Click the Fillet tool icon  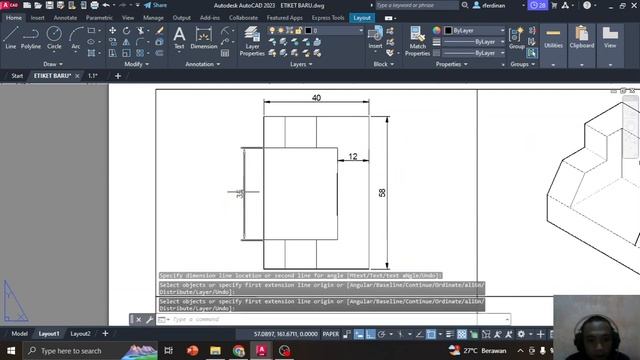(x=140, y=42)
